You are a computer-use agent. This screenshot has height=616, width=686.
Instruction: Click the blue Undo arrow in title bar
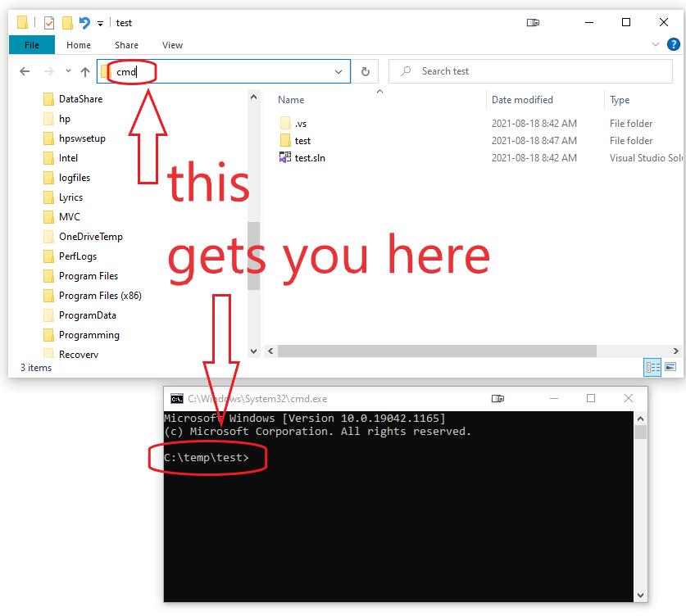coord(84,23)
